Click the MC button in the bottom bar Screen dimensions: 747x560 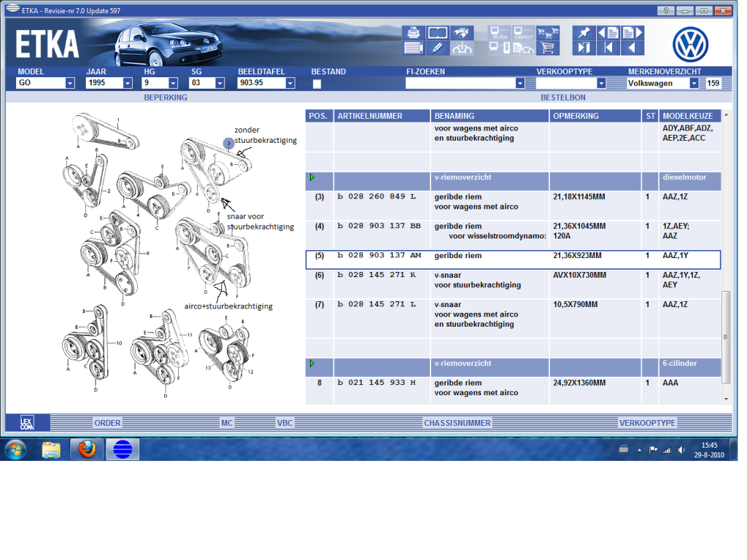pos(227,423)
